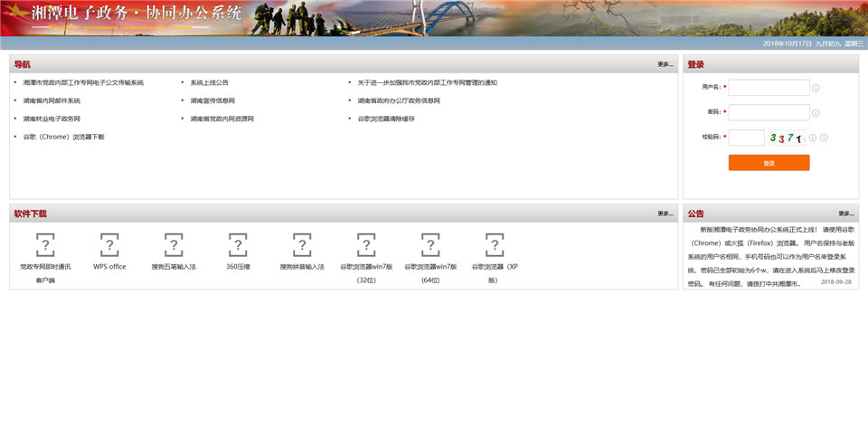868x437 pixels.
Task: Show 更多 in the 软件下载 panel
Action: (x=665, y=214)
